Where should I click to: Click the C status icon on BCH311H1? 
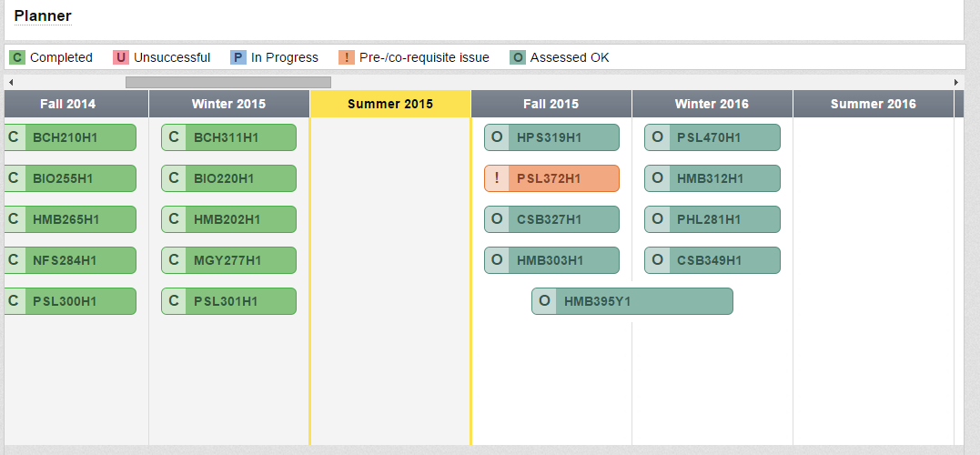tap(175, 137)
